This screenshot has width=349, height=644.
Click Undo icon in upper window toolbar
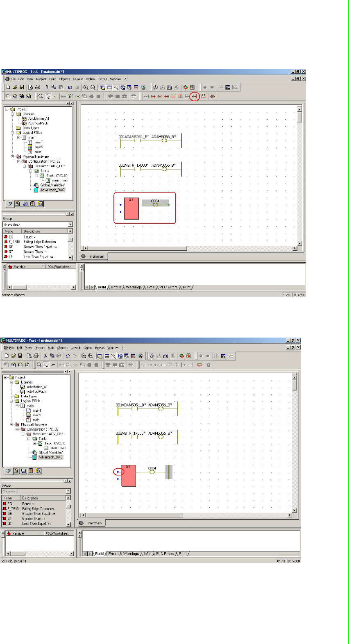(x=70, y=87)
